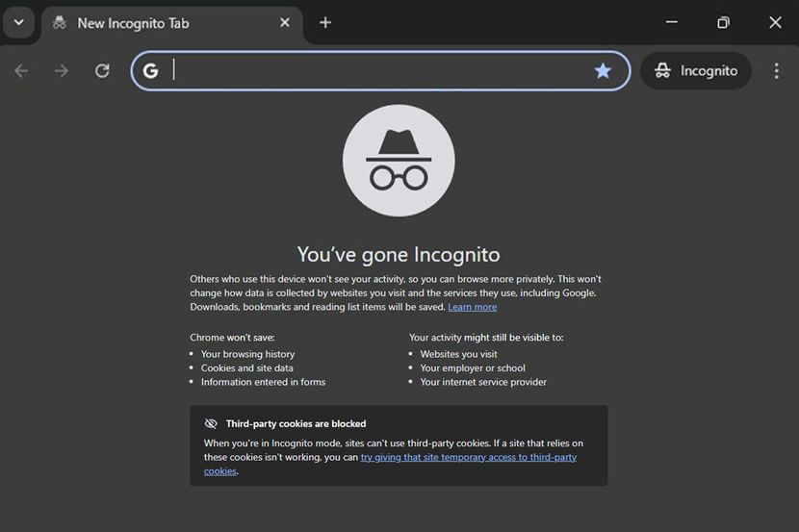This screenshot has height=532, width=799.
Task: Click the back navigation arrow
Action: [x=21, y=71]
